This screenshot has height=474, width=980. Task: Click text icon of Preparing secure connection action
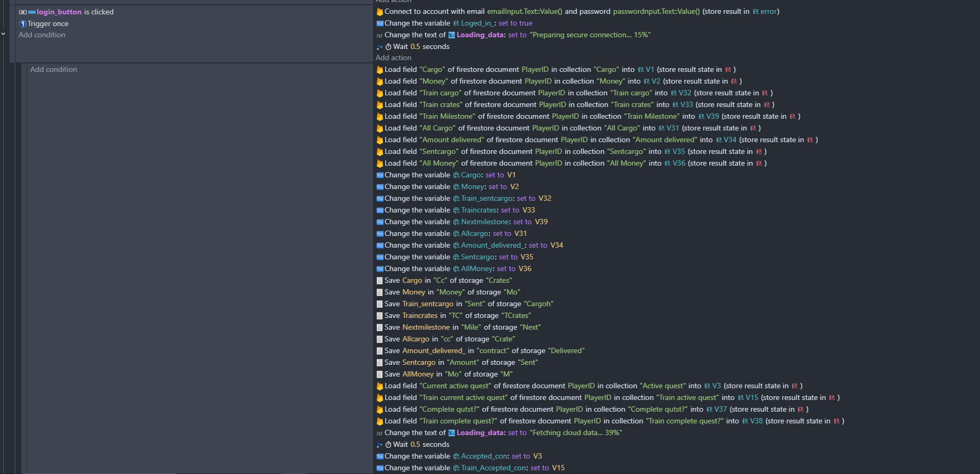pyautogui.click(x=380, y=35)
